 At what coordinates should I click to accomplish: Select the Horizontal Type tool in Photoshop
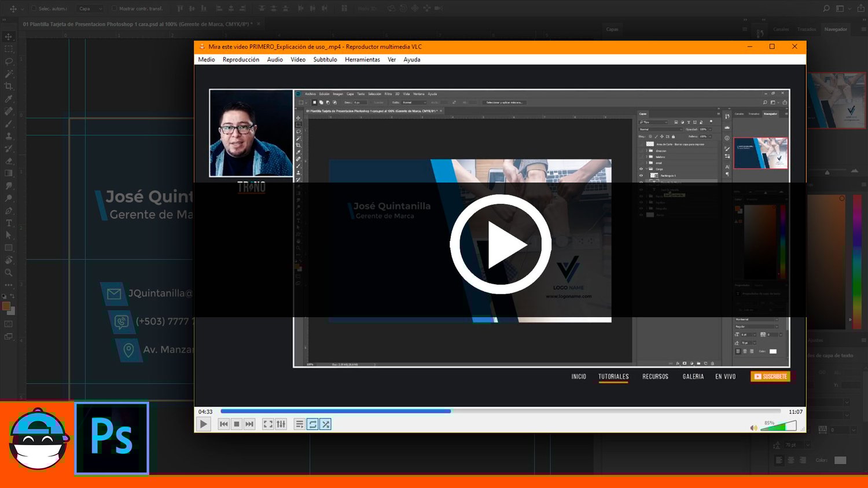pyautogui.click(x=9, y=223)
